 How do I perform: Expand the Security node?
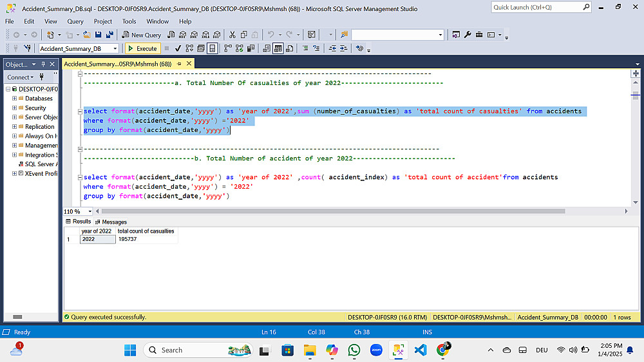point(14,108)
